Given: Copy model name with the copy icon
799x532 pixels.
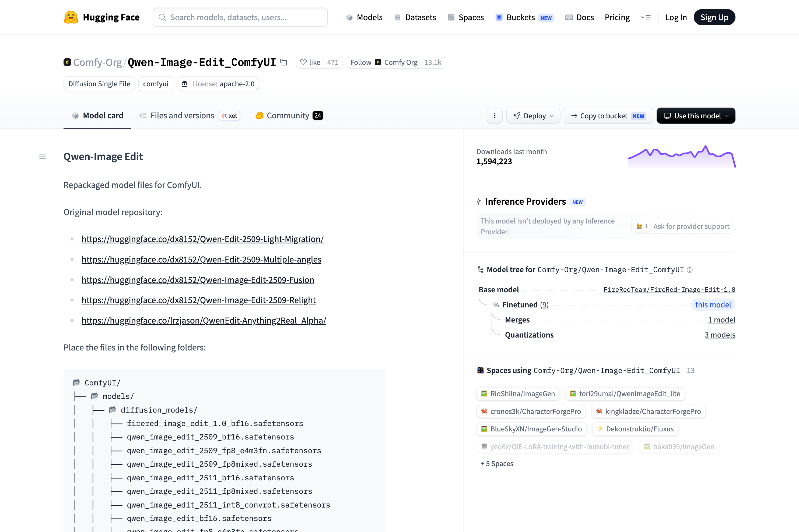Looking at the screenshot, I should [x=283, y=62].
